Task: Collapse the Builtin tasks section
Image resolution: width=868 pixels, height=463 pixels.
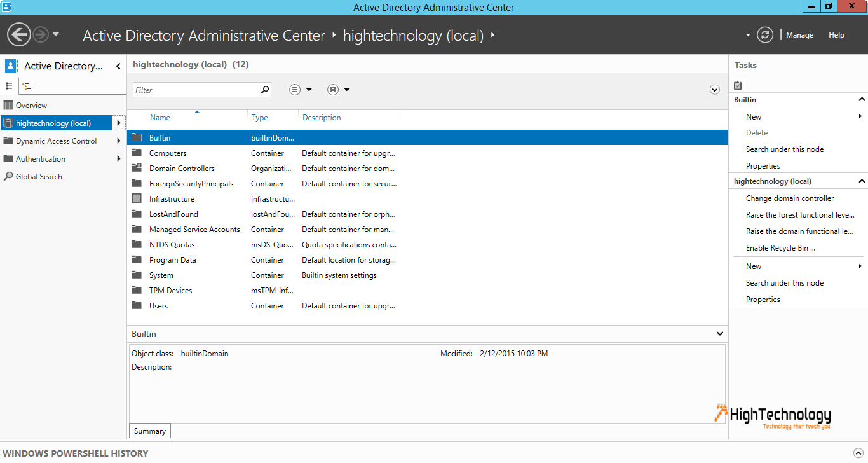Action: click(x=862, y=100)
